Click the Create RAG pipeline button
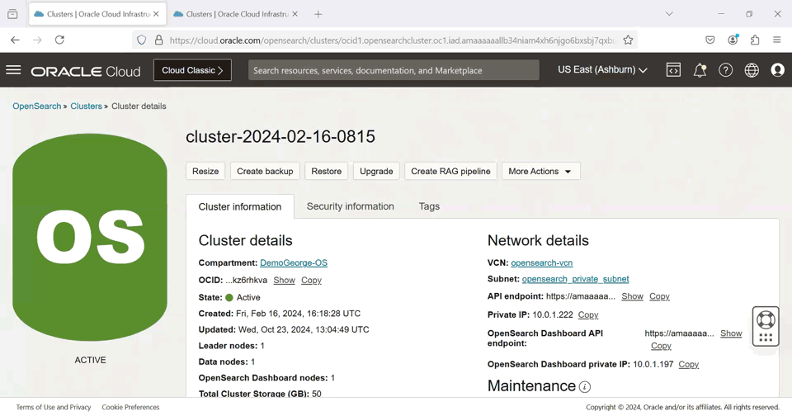 [x=451, y=171]
